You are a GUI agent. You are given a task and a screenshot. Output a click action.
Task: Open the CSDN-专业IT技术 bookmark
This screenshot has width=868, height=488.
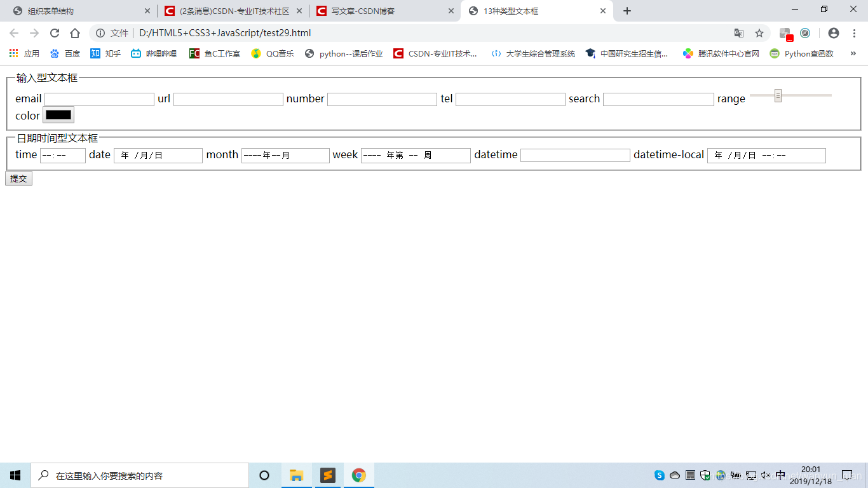coord(435,53)
